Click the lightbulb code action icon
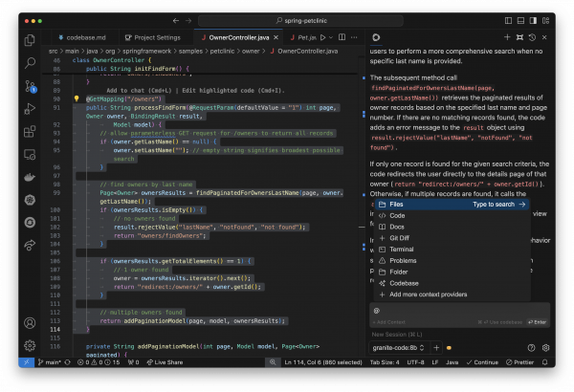The width and height of the screenshot is (574, 392). click(77, 98)
